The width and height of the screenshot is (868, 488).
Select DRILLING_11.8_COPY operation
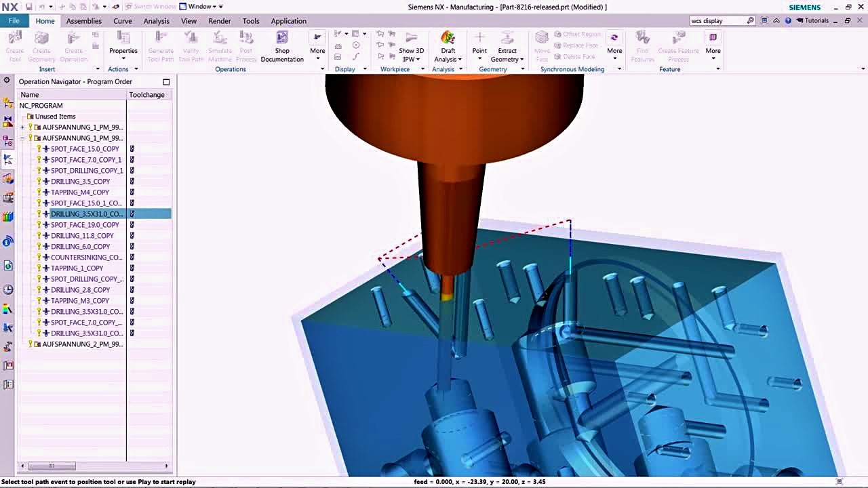point(82,236)
